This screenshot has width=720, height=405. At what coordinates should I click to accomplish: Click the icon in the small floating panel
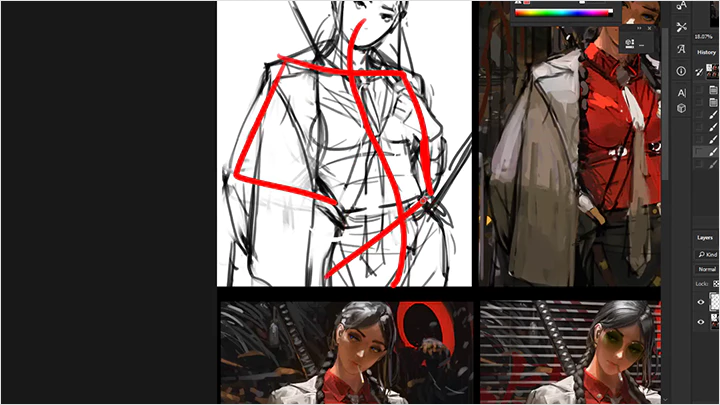click(x=630, y=44)
